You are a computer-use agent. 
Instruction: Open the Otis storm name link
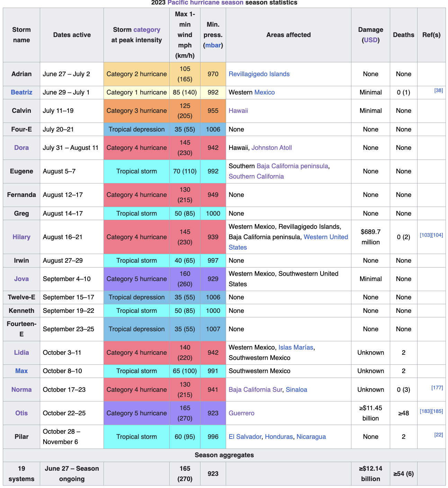(x=21, y=413)
